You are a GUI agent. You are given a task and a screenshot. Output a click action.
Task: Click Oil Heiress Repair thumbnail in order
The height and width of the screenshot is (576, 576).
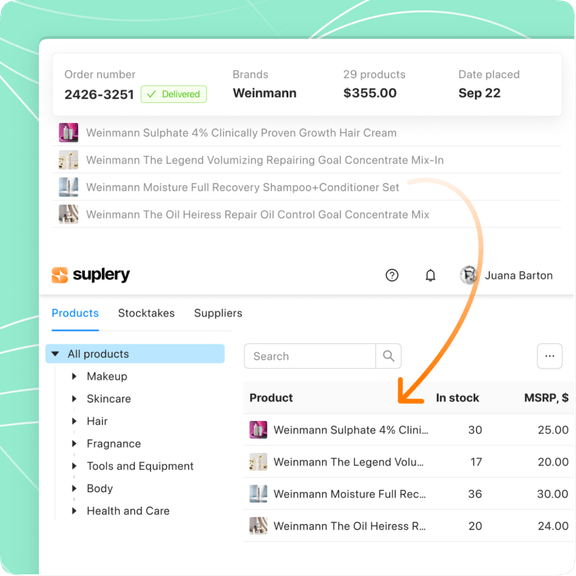coord(68,214)
